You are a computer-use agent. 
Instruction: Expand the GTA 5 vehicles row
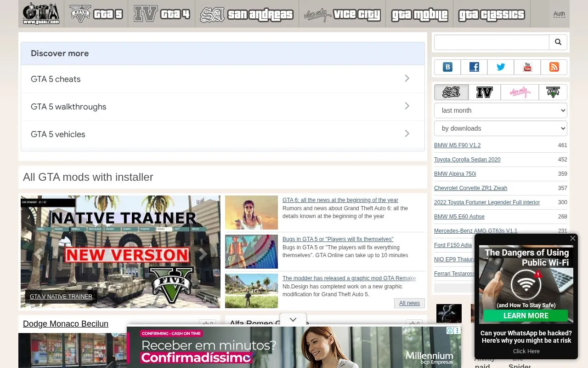(x=223, y=134)
